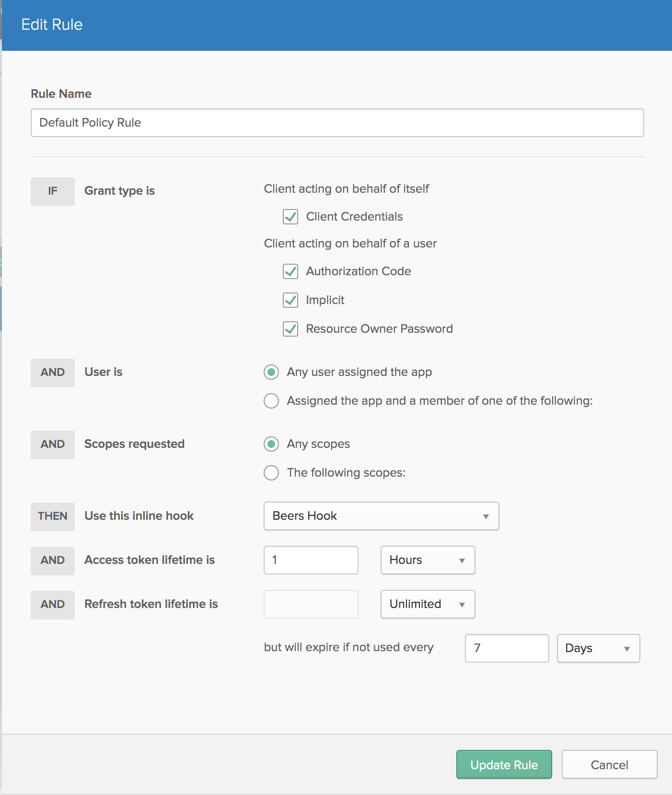672x795 pixels.
Task: Open the Unlimited refresh lifetime dropdown
Action: tap(428, 604)
